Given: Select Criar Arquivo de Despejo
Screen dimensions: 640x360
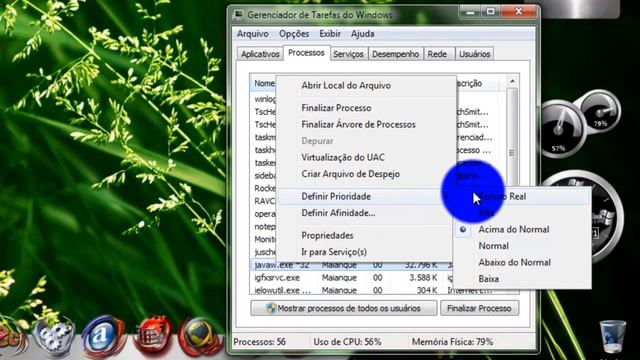Looking at the screenshot, I should pos(366,174).
